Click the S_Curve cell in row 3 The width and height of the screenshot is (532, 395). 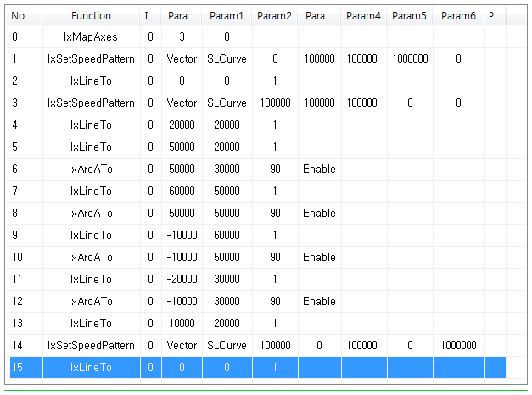[x=227, y=103]
